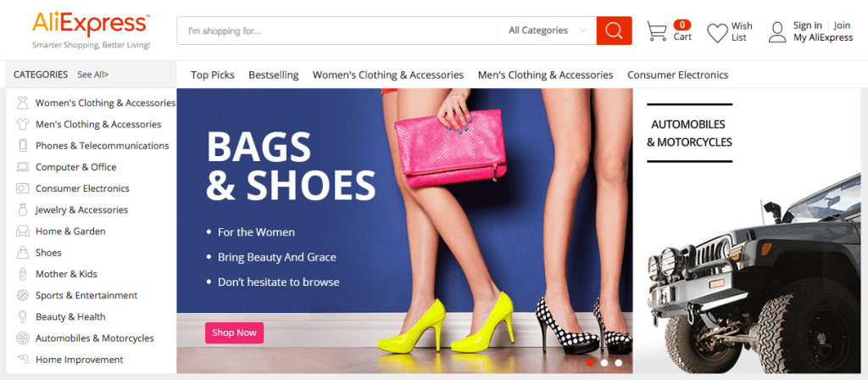This screenshot has height=380, width=868.
Task: Switch to the third banner slide dot
Action: 618,363
